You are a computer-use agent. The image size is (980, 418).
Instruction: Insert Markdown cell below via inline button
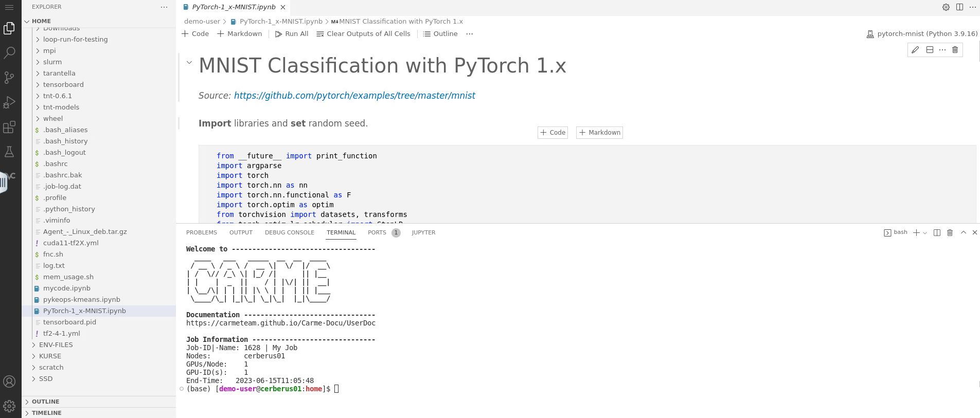coord(599,133)
